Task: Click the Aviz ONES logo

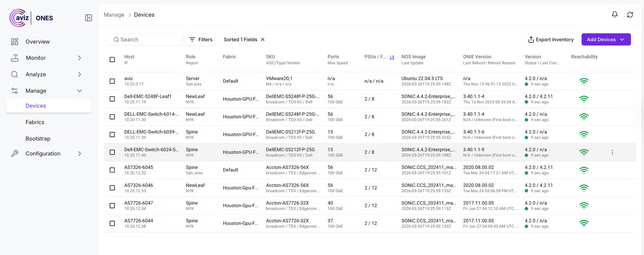Action: (x=31, y=18)
